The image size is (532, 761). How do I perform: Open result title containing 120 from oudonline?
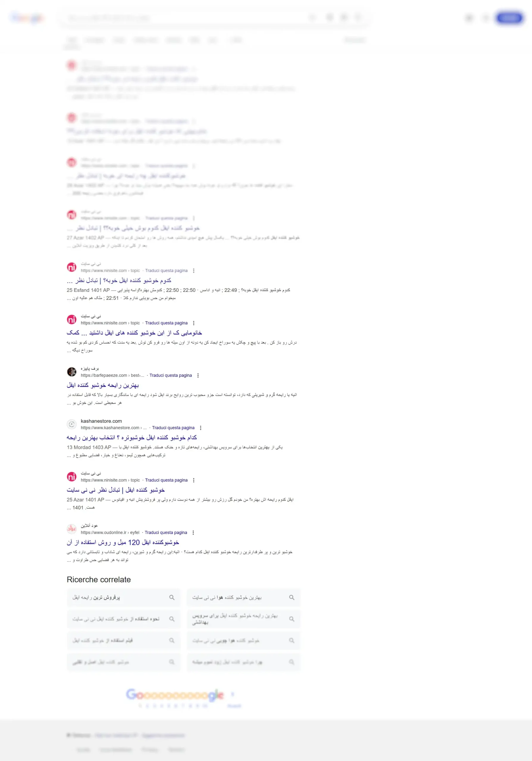coord(123,542)
